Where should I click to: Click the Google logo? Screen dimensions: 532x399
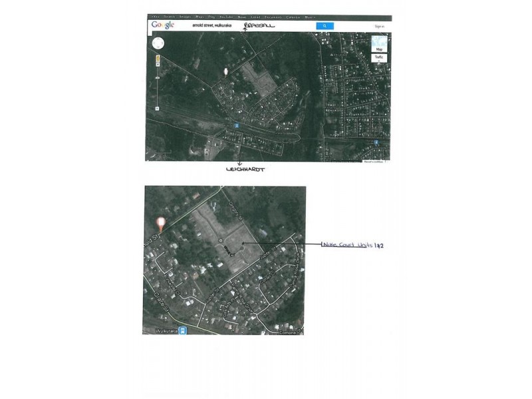click(163, 25)
